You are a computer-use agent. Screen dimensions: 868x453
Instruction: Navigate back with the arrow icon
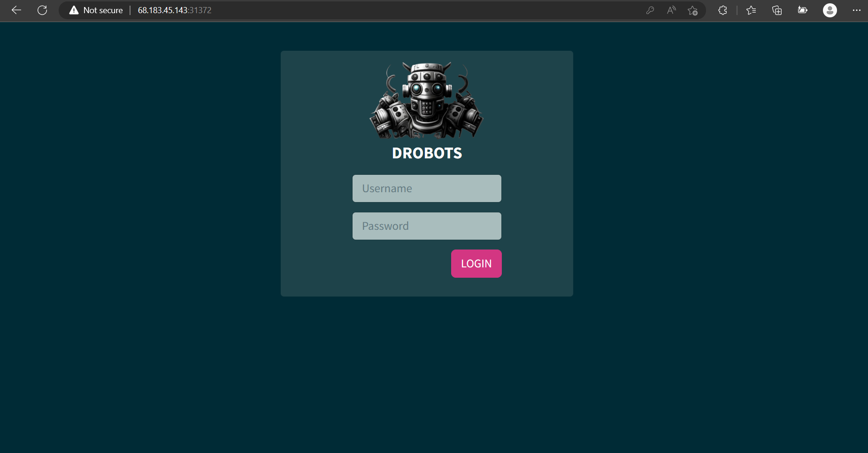(16, 10)
